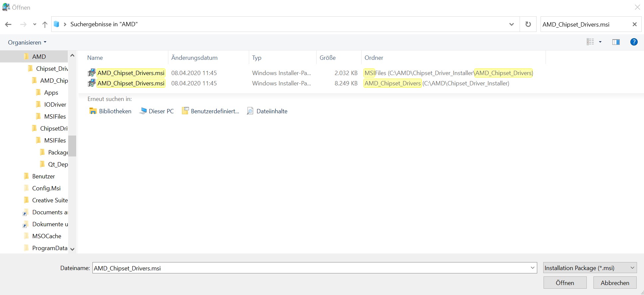The width and height of the screenshot is (644, 295).
Task: Click tree scrollbar down arrow
Action: pyautogui.click(x=72, y=249)
